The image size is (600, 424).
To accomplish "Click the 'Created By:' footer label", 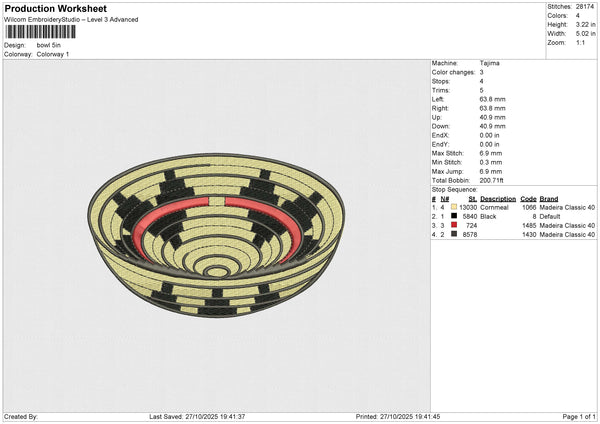I will [21, 416].
